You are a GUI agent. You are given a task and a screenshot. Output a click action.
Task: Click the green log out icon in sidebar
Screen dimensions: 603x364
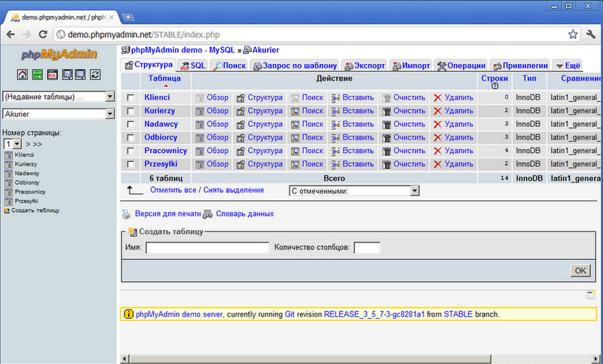coord(37,75)
